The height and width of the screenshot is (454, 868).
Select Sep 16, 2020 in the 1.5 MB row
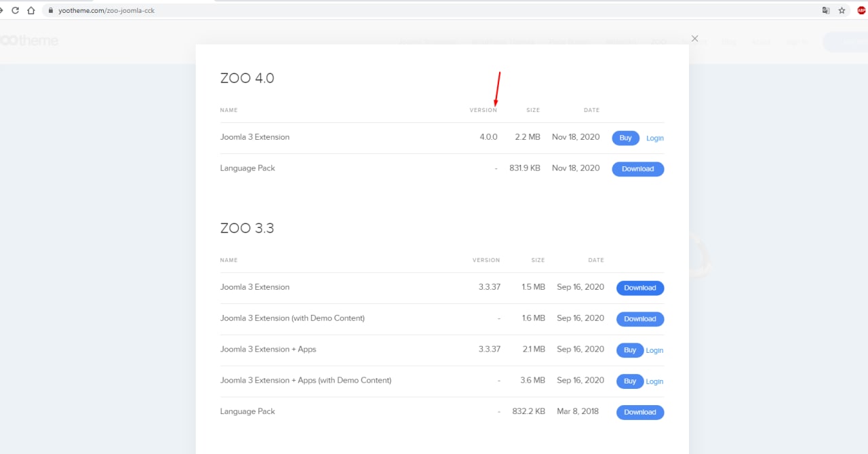click(x=580, y=287)
